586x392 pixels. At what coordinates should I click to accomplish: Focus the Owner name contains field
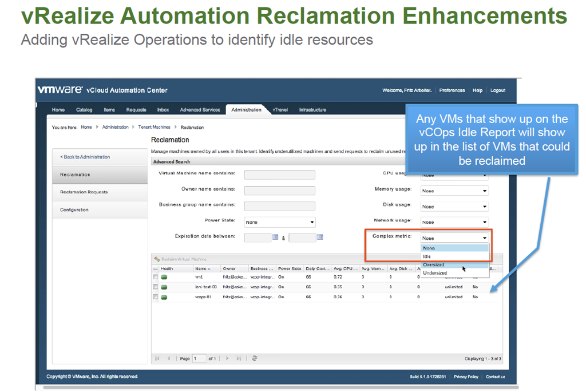pyautogui.click(x=279, y=191)
